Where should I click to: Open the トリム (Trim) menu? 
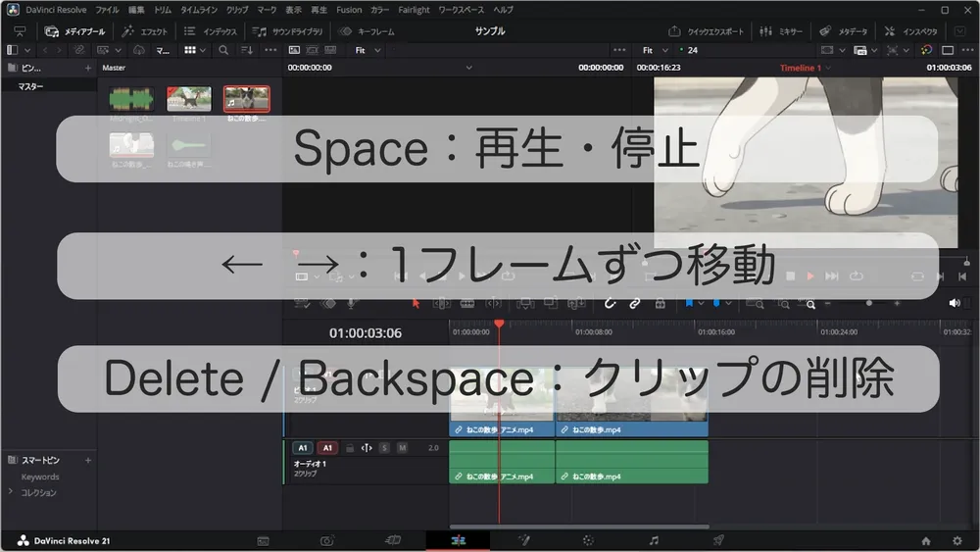click(163, 10)
